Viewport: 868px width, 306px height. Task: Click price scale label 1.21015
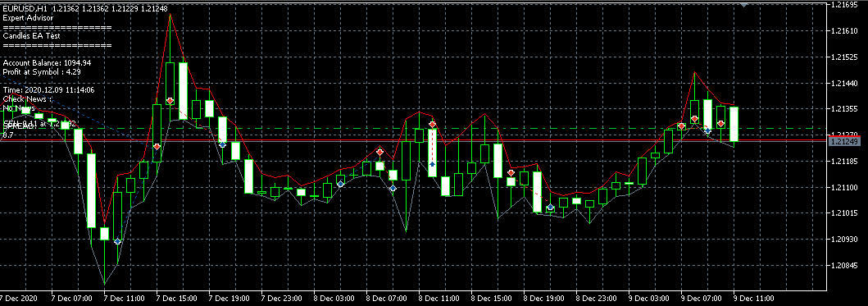[x=843, y=213]
